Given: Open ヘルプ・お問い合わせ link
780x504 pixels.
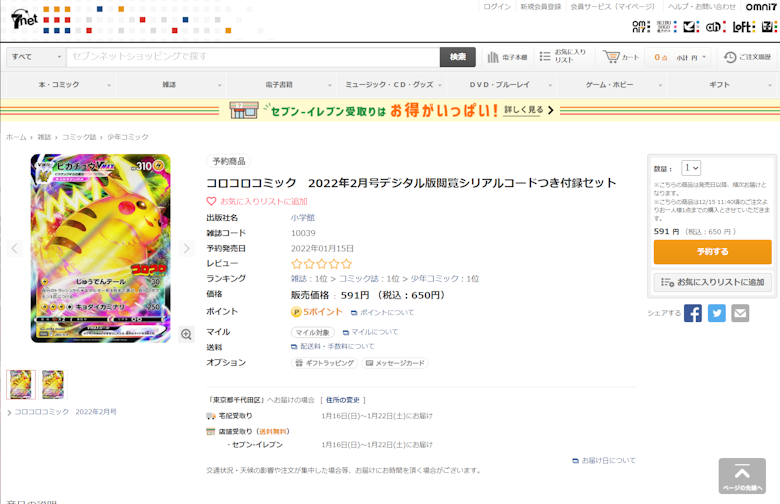Looking at the screenshot, I should [701, 6].
